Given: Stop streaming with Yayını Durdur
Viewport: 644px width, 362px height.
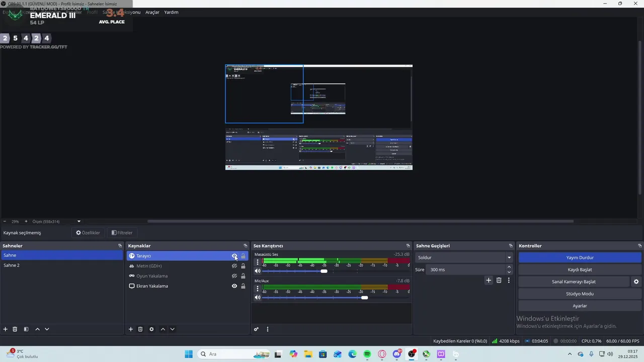Looking at the screenshot, I should (580, 257).
